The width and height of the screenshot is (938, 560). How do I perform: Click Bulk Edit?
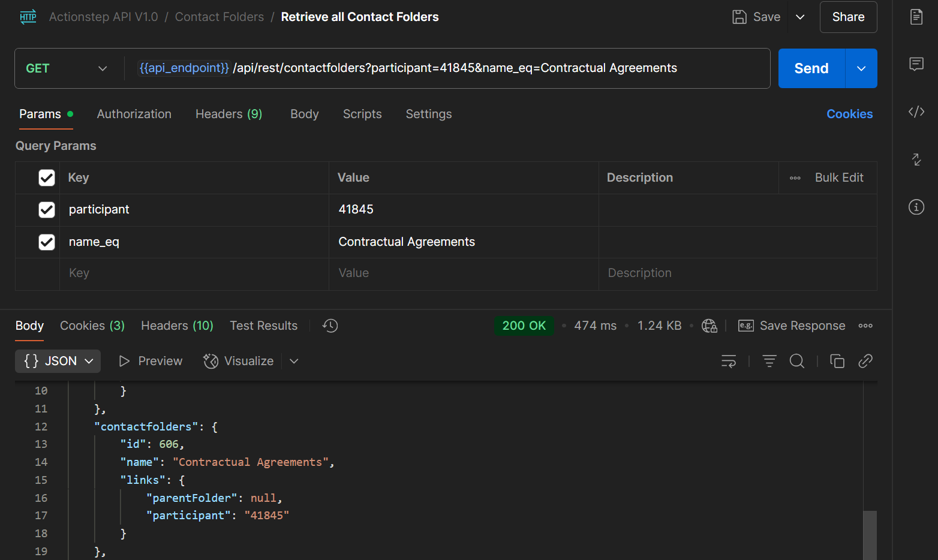click(x=839, y=178)
